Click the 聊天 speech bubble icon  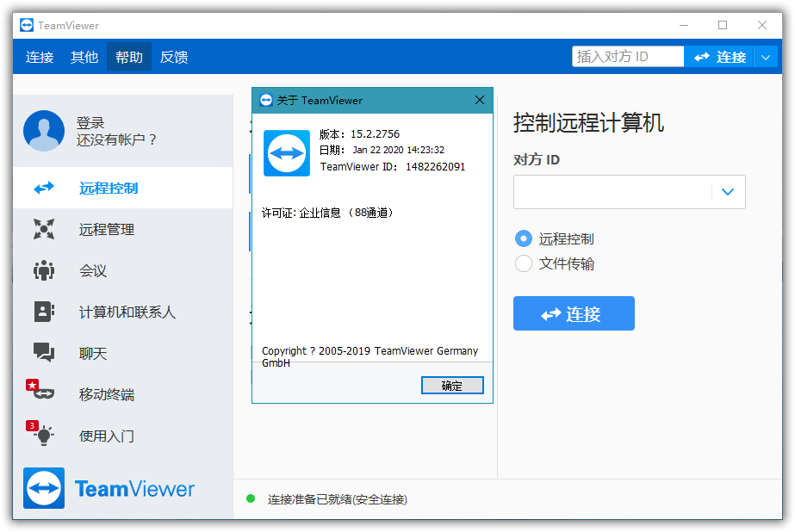[44, 353]
